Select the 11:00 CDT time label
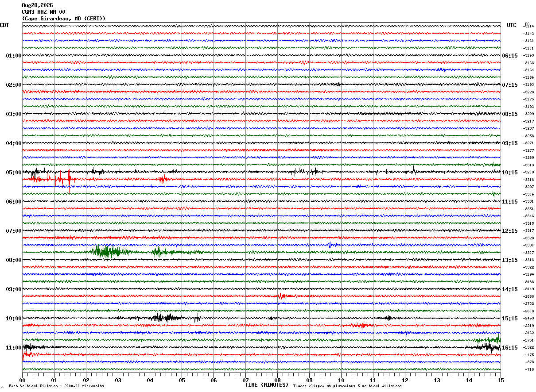 (14, 348)
